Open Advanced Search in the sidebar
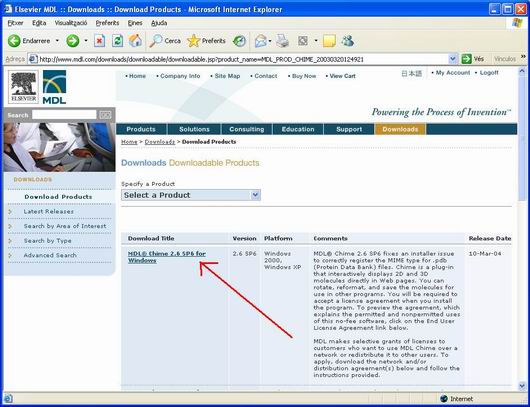The image size is (530, 407). click(x=50, y=256)
